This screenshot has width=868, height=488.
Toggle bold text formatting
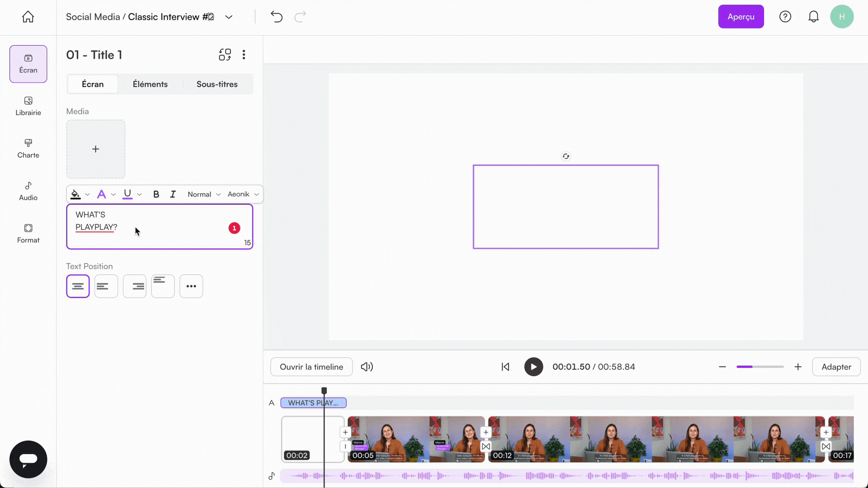(x=156, y=194)
